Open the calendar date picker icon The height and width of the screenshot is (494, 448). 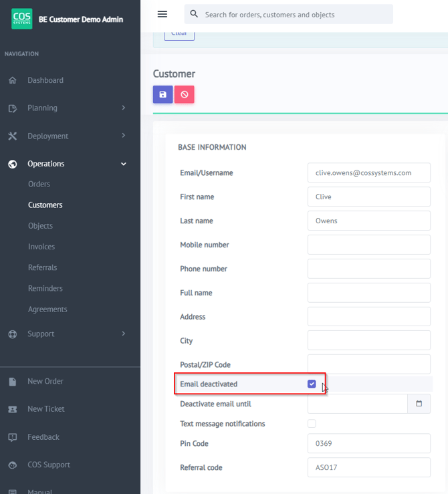[419, 404]
